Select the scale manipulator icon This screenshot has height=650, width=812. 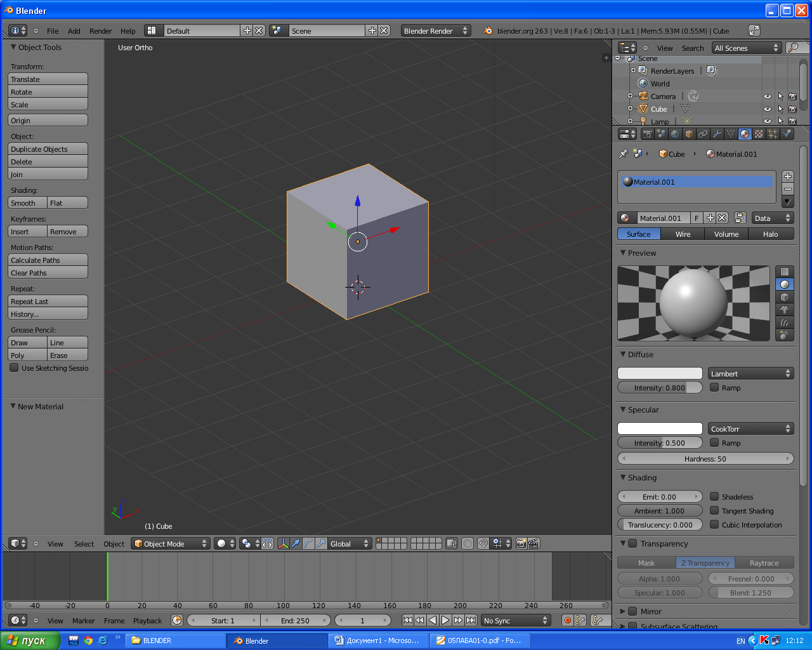(x=321, y=543)
